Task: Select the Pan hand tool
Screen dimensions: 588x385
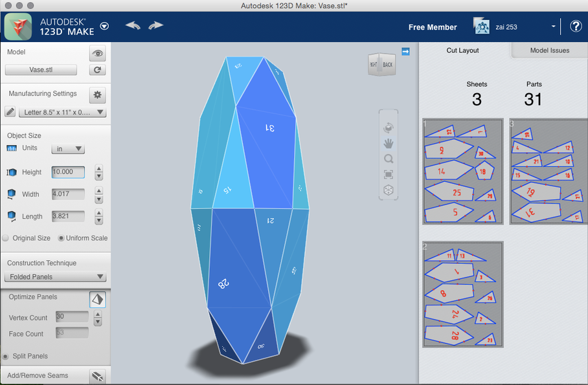Action: (389, 144)
